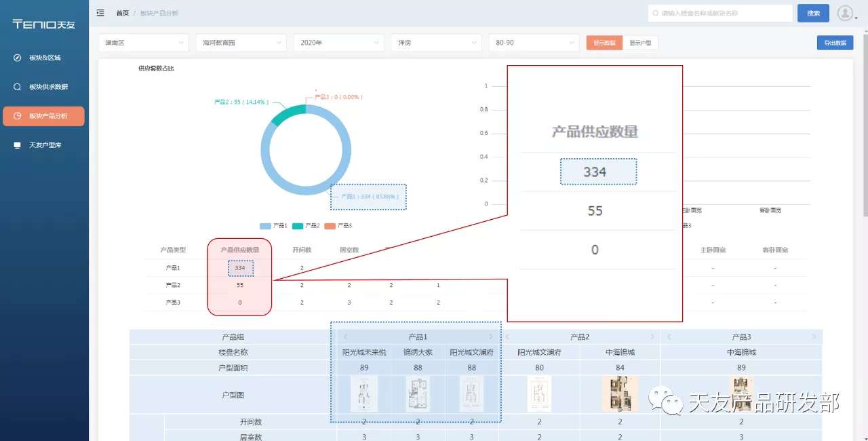Open the 洋房 property type dropdown
868x441 pixels.
coord(436,42)
